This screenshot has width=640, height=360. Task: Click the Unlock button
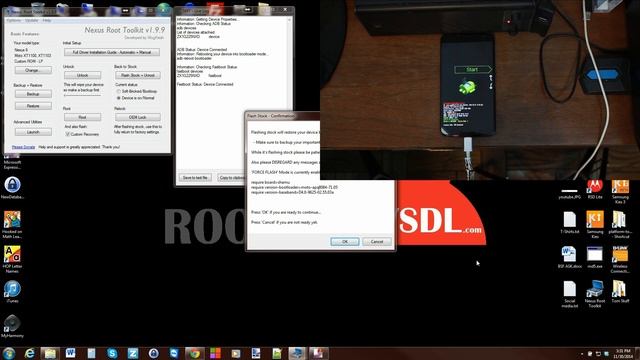[x=82, y=75]
